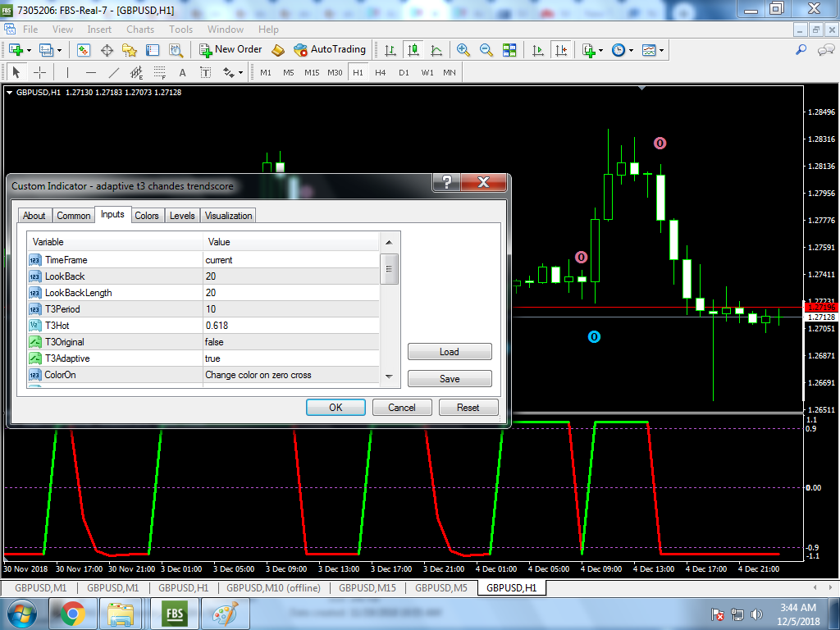Screen dimensions: 840x630
Task: Click the New Order toolbar button
Action: tap(231, 50)
